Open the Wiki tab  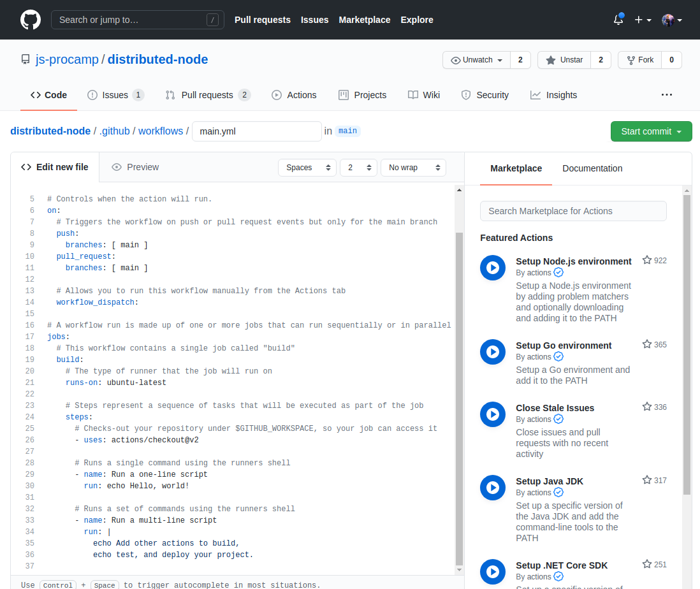[424, 95]
